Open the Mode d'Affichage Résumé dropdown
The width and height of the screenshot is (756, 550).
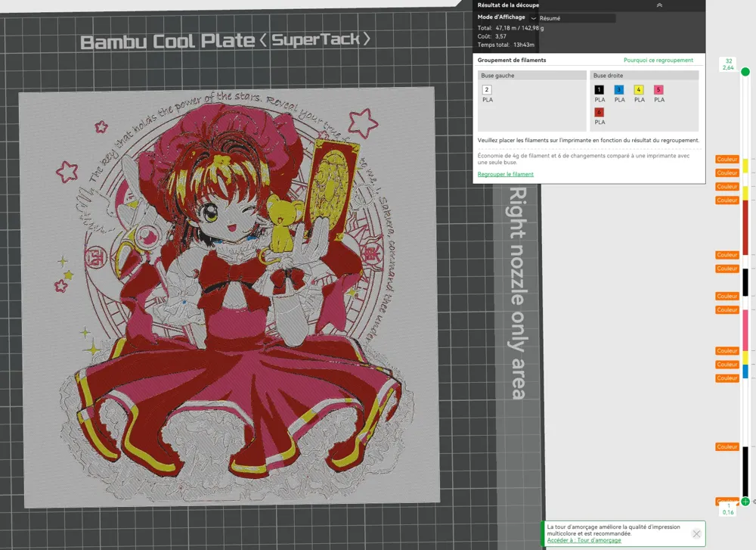tap(572, 18)
